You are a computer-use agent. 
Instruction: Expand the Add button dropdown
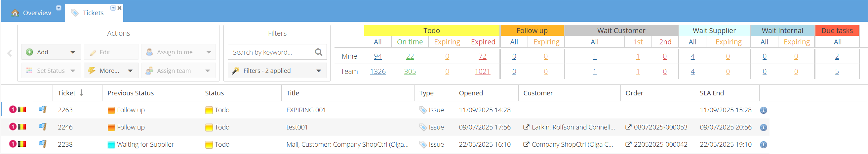coord(73,52)
